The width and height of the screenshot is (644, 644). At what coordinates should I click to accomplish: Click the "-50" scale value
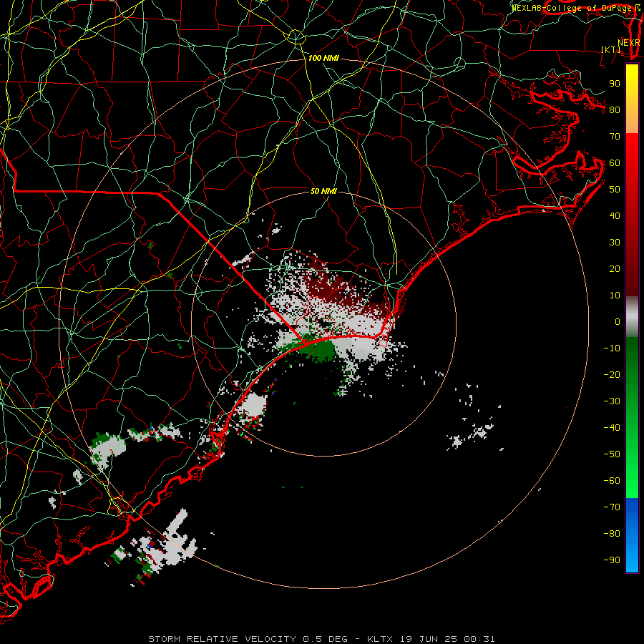click(612, 454)
